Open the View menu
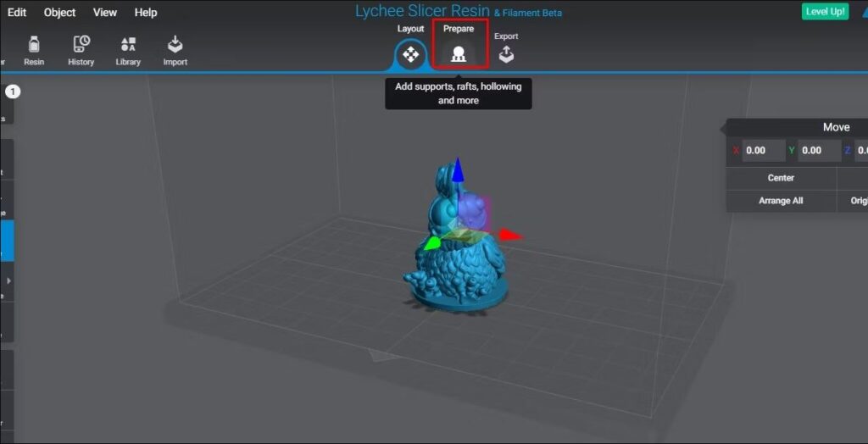Image resolution: width=868 pixels, height=444 pixels. coord(104,12)
